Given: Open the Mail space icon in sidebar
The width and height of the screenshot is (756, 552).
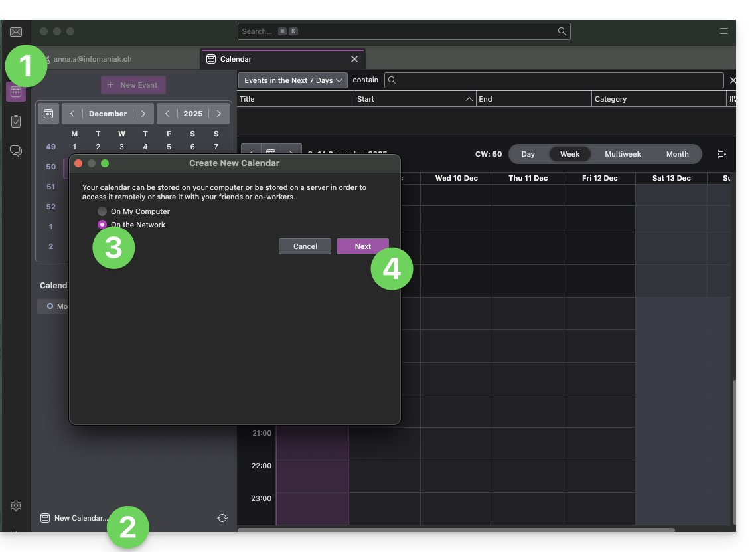Looking at the screenshot, I should point(16,32).
